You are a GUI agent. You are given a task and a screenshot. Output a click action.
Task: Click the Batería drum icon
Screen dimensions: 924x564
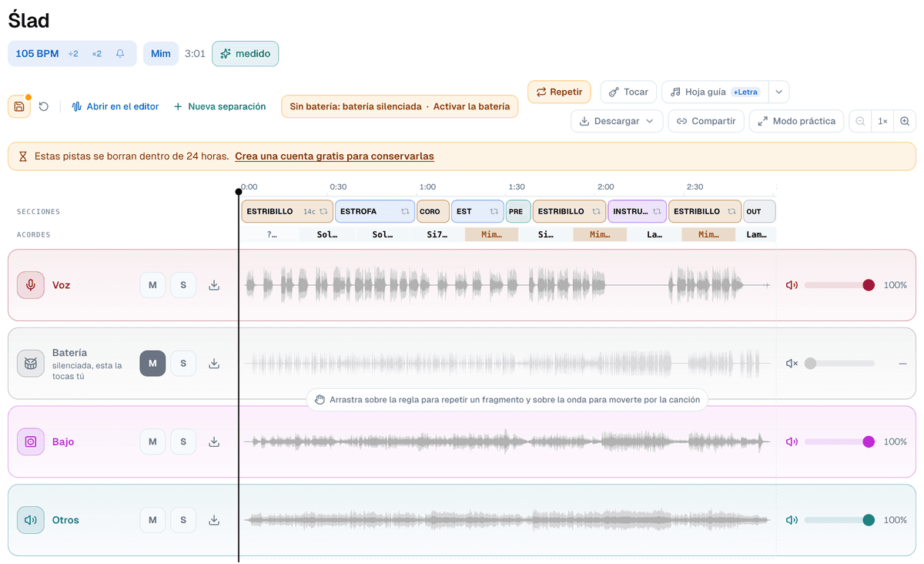pos(31,364)
